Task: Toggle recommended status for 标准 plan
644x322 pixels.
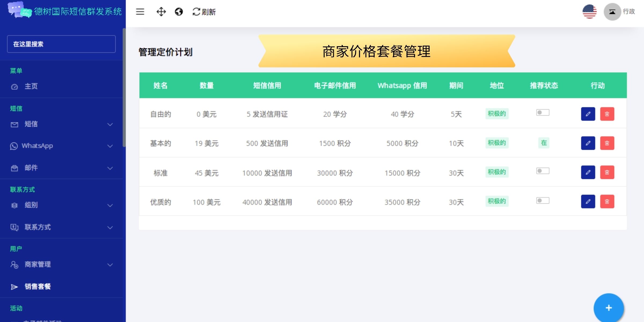Action: (x=543, y=171)
